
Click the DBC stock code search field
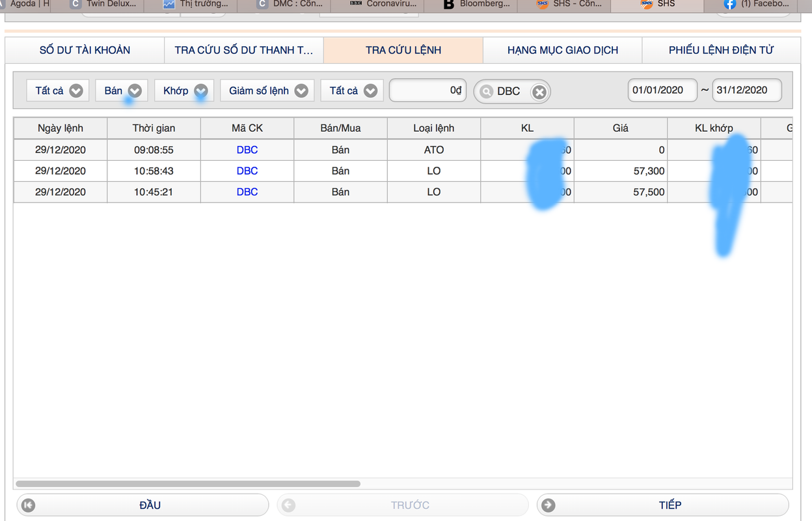point(512,91)
